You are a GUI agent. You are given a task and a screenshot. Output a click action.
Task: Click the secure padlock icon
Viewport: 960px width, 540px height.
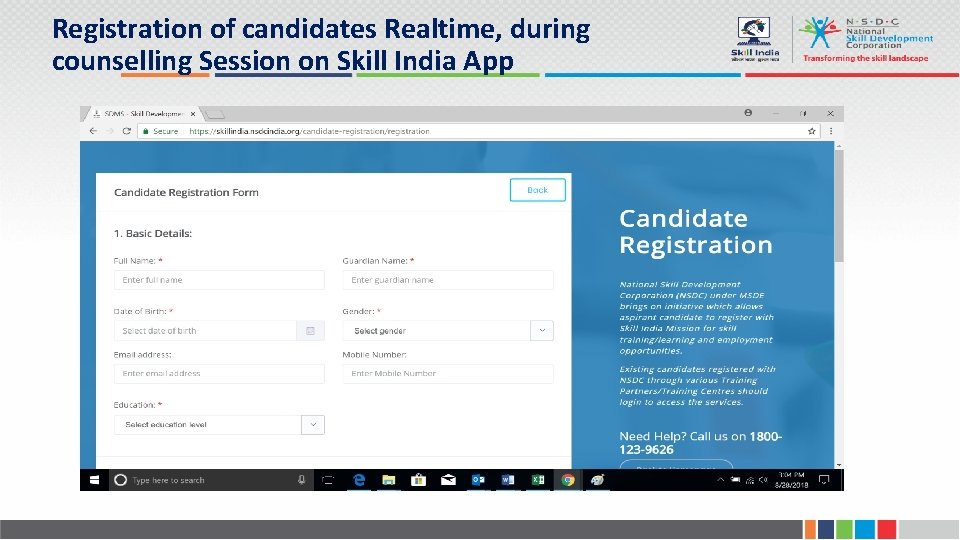click(146, 131)
